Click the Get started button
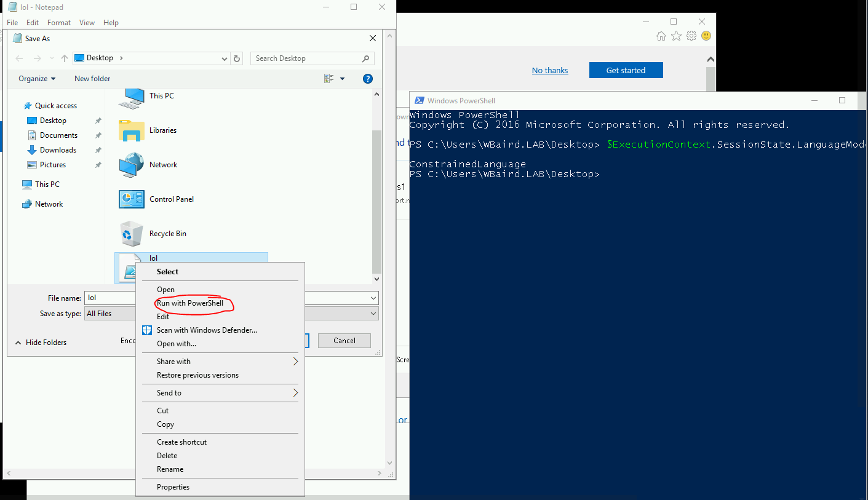868x500 pixels. pyautogui.click(x=626, y=71)
